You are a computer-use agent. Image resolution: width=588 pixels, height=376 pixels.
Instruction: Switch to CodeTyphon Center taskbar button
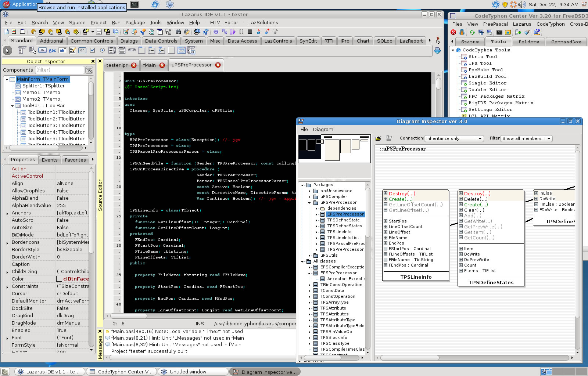pyautogui.click(x=121, y=372)
